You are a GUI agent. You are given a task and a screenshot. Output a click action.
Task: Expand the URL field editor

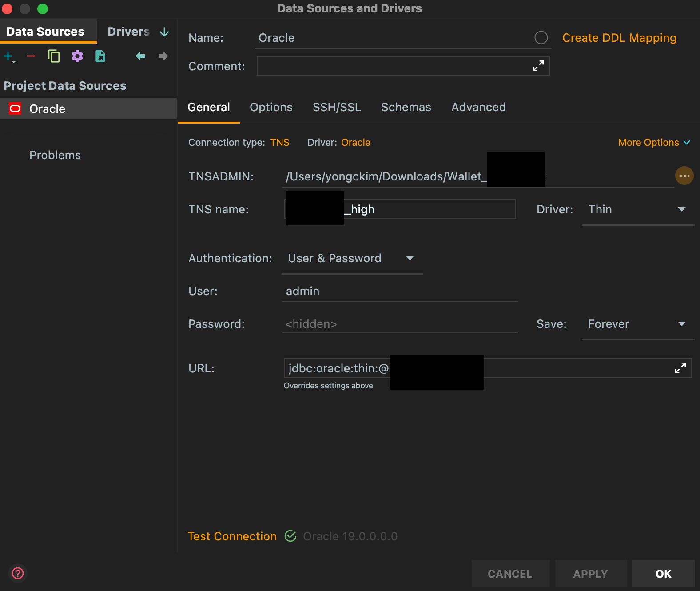680,368
